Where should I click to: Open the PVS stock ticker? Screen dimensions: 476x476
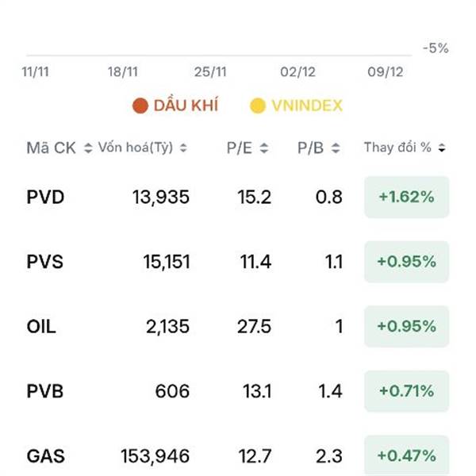[x=45, y=262]
